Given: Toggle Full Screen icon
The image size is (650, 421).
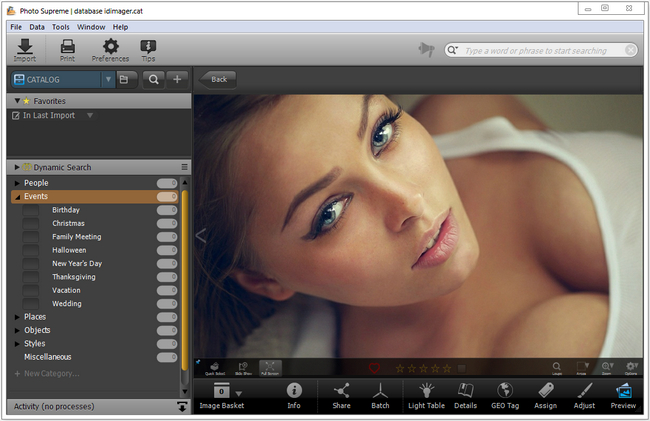Looking at the screenshot, I should pyautogui.click(x=270, y=368).
